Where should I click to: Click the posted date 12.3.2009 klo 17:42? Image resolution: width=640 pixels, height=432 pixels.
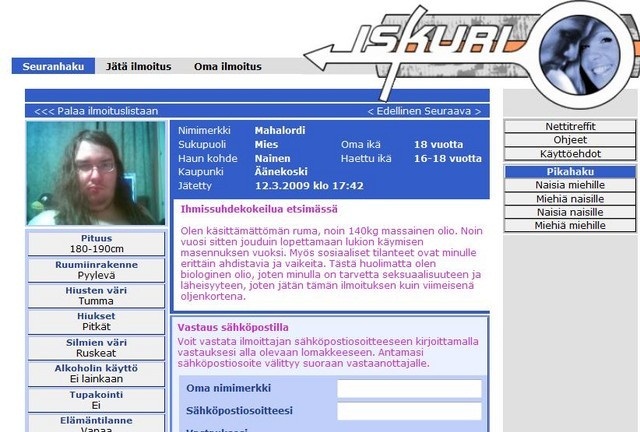point(309,186)
